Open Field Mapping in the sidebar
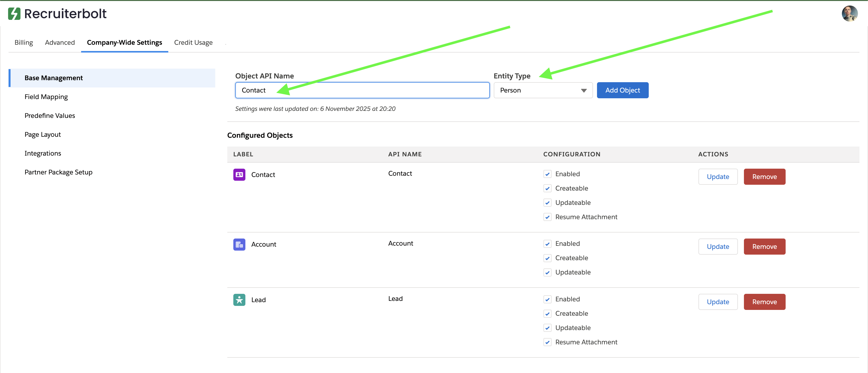This screenshot has width=868, height=373. pyautogui.click(x=46, y=97)
